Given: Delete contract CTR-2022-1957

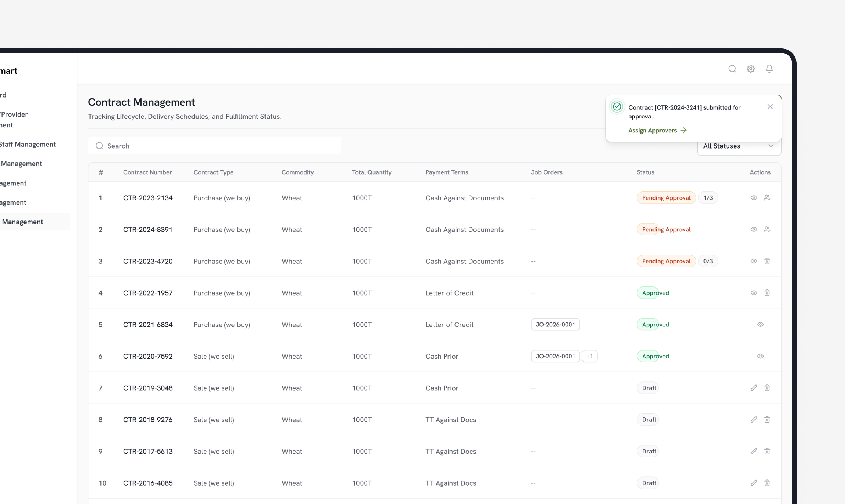Looking at the screenshot, I should [767, 293].
